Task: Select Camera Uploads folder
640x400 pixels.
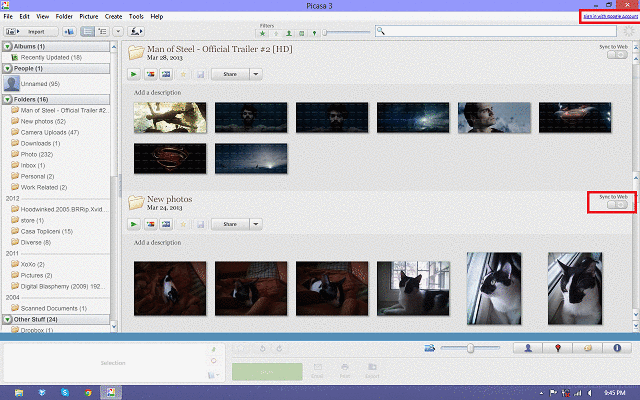Action: (x=49, y=132)
